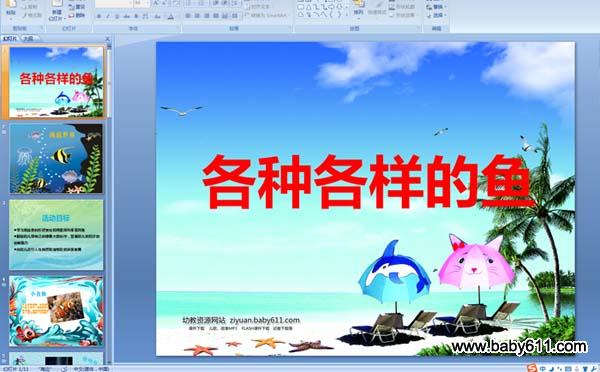This screenshot has height=372, width=600.
Task: Click Convert to SmartArt command
Action: pyautogui.click(x=266, y=15)
